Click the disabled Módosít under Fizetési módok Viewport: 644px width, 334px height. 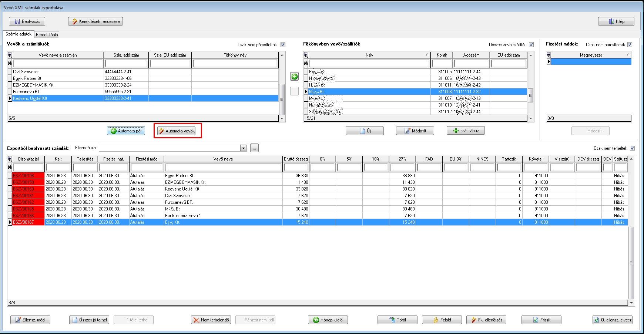(590, 131)
